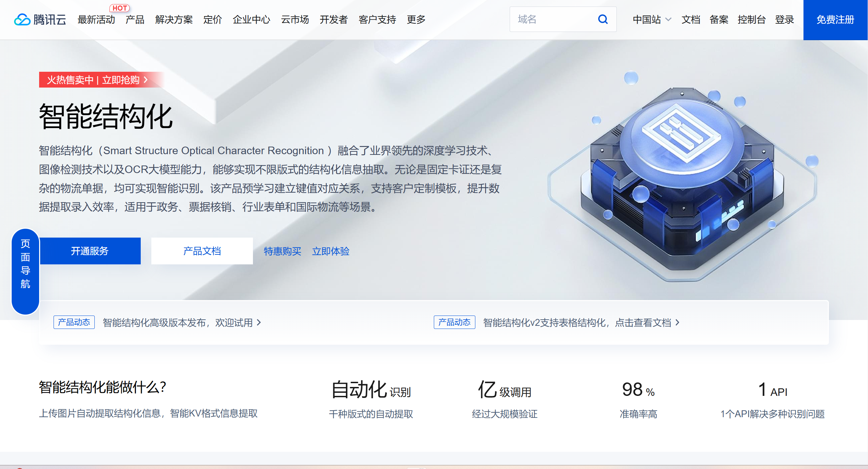Click the 免费注册 button
Screen dimensions: 868x469
[x=835, y=20]
